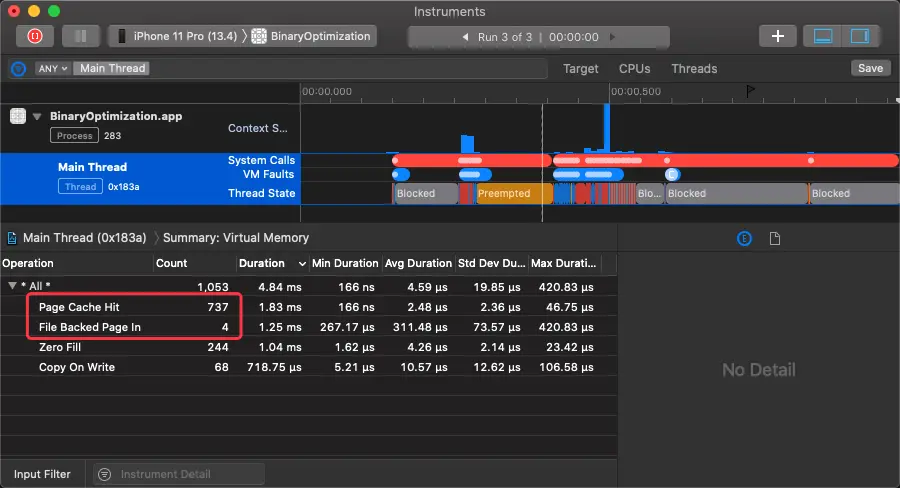900x488 pixels.
Task: Click the 00:00.500 timeline ruler mark
Action: (x=635, y=91)
